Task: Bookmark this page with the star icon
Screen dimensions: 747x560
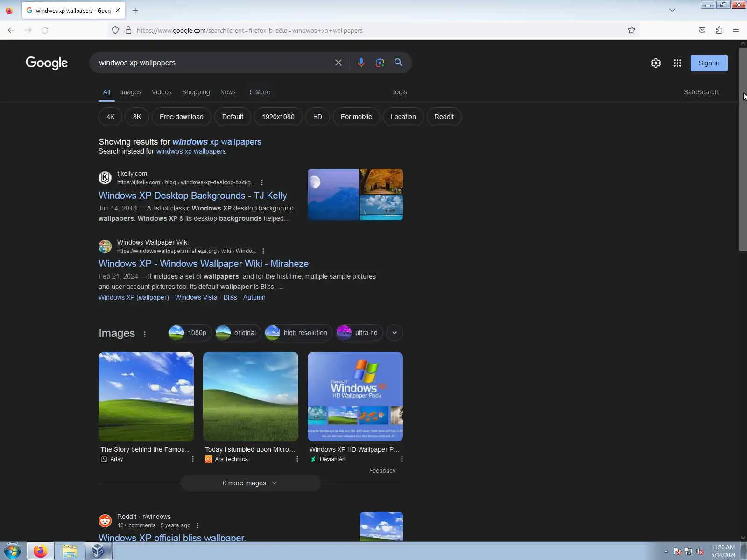Action: pyautogui.click(x=632, y=30)
